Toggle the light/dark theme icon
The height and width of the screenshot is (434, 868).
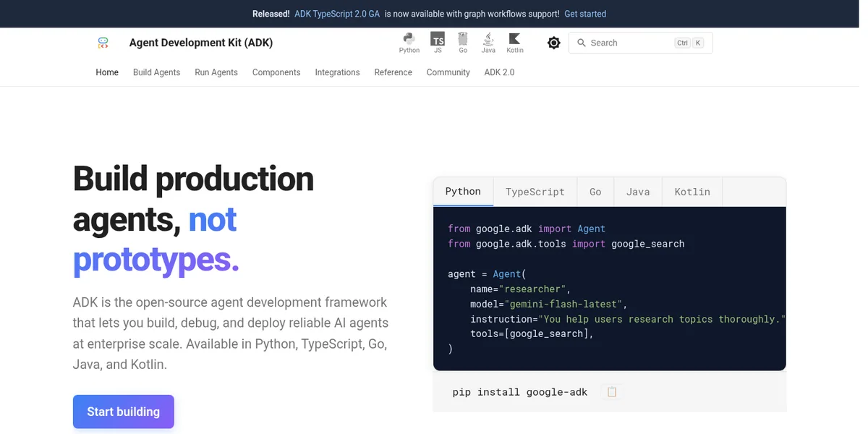pyautogui.click(x=554, y=43)
